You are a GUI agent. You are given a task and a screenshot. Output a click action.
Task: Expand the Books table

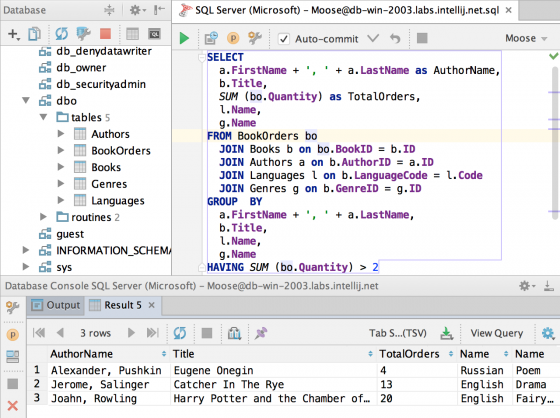pyautogui.click(x=61, y=167)
